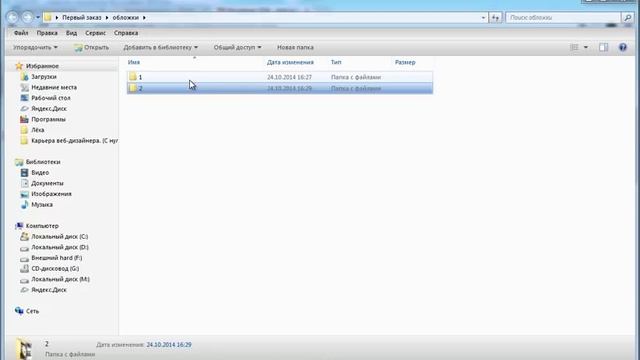Toggle the preview pane icon
This screenshot has height=360, width=640.
604,47
